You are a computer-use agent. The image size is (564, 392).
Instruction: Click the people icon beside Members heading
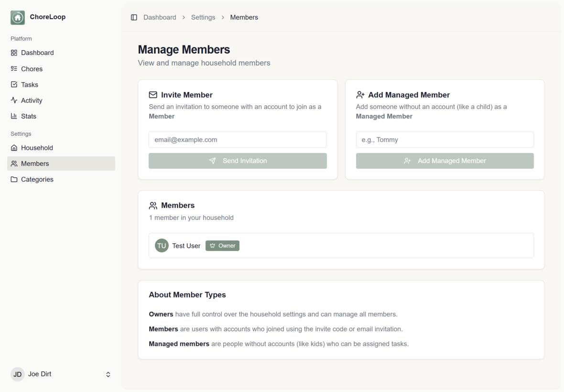[153, 206]
